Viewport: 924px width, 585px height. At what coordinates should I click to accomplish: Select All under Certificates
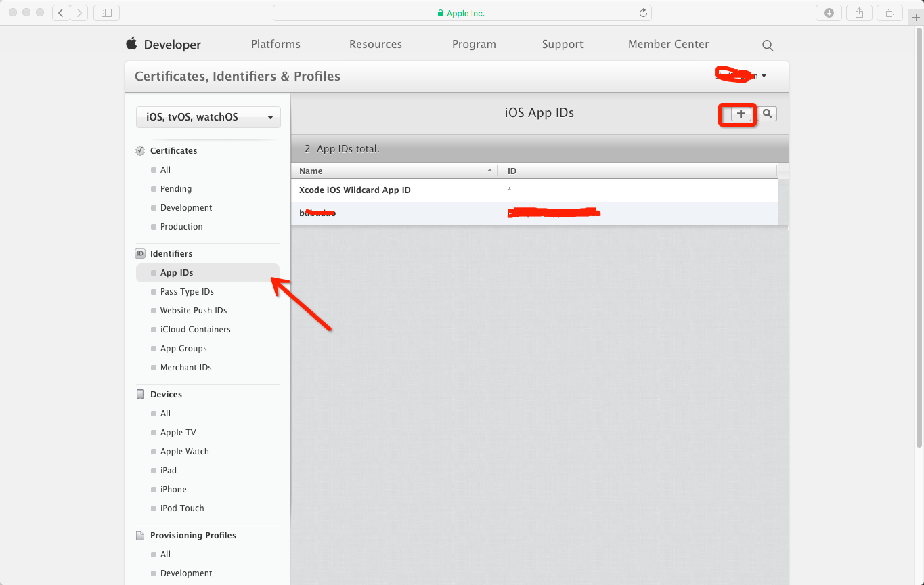pos(165,170)
